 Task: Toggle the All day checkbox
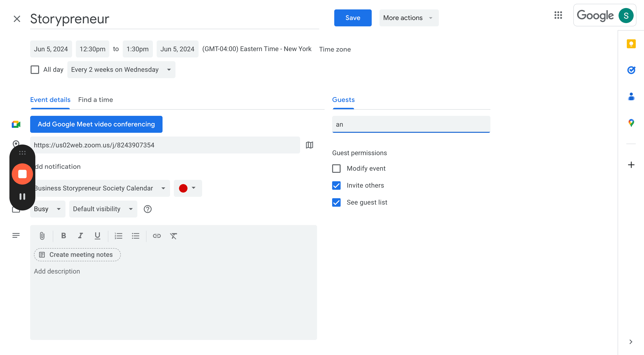pyautogui.click(x=35, y=69)
